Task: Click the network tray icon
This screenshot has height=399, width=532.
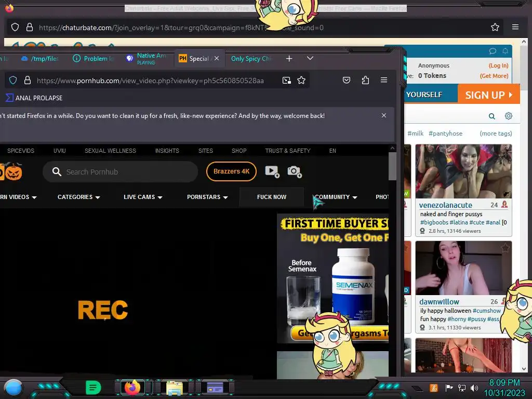Action: [461, 388]
